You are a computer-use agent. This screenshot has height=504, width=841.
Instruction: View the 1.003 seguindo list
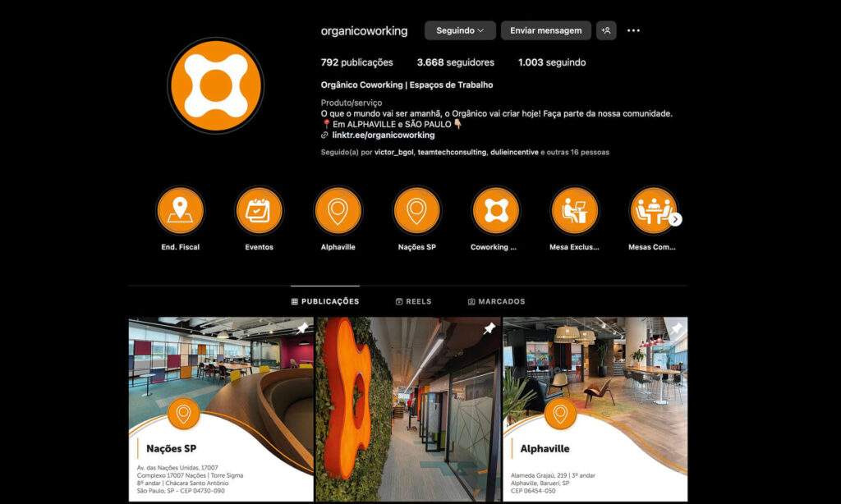pos(551,62)
